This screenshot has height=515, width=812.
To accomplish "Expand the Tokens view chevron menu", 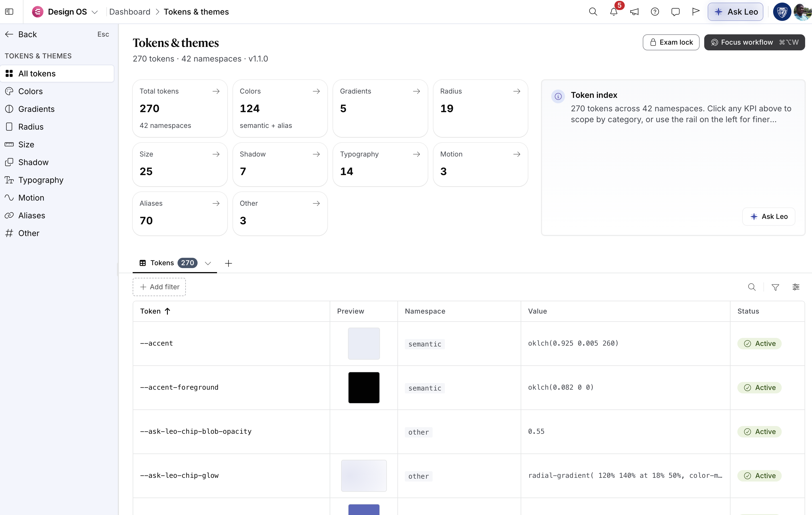I will 208,263.
